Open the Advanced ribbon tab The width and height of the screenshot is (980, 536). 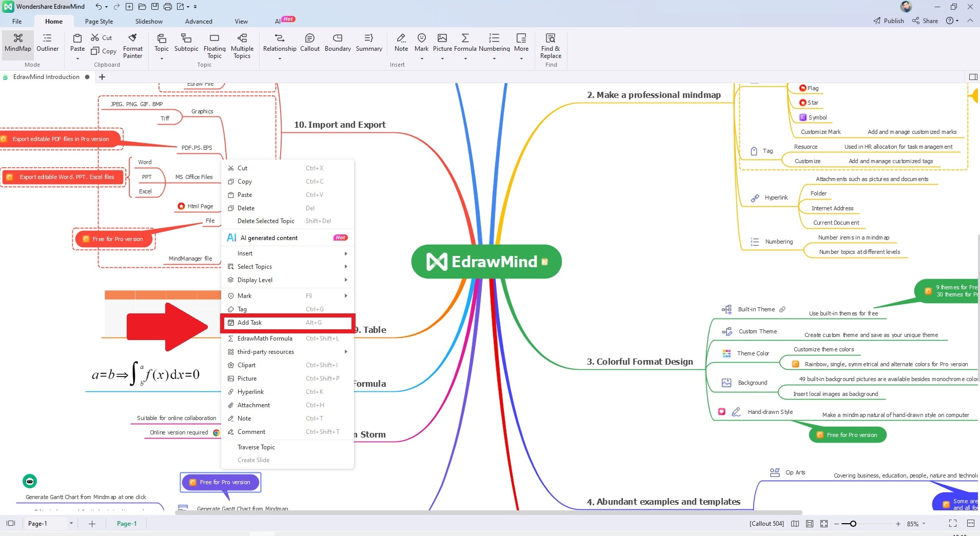(x=199, y=21)
